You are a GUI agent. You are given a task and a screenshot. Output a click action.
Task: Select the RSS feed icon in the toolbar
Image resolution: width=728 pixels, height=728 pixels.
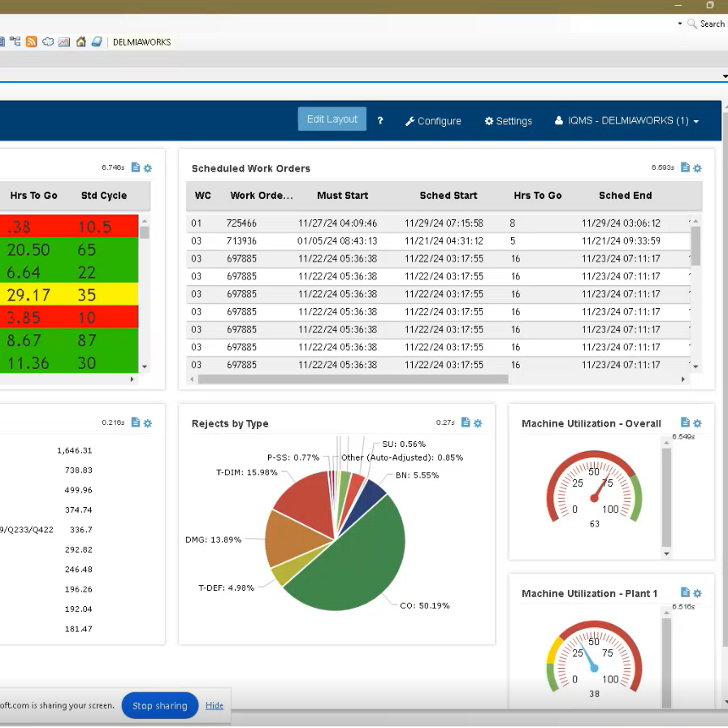coord(31,41)
